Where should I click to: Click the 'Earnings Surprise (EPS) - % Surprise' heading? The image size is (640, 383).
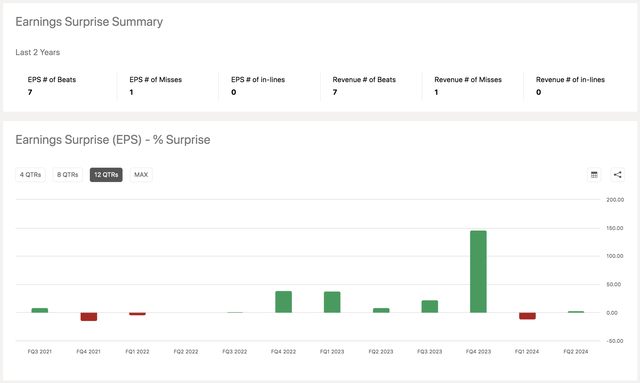(113, 140)
